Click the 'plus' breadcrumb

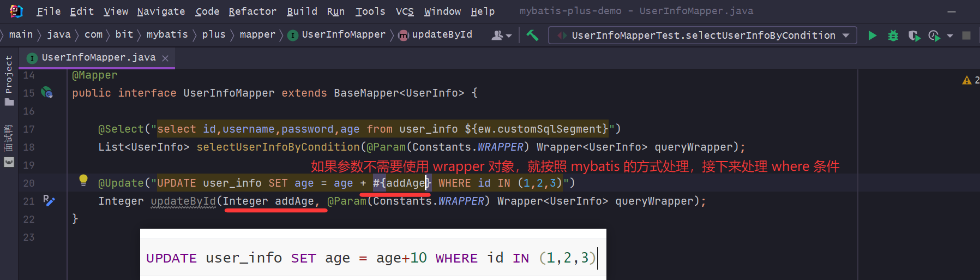[214, 34]
